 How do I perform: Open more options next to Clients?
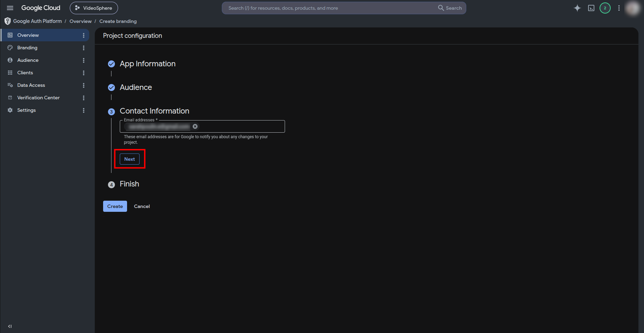coord(84,73)
